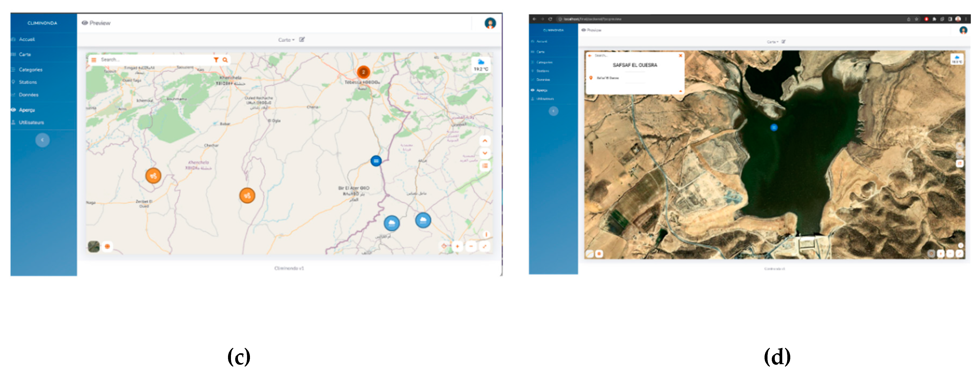This screenshot has height=373, width=980.
Task: Click the edit pencil icon next to Carte on left
Action: click(x=302, y=40)
